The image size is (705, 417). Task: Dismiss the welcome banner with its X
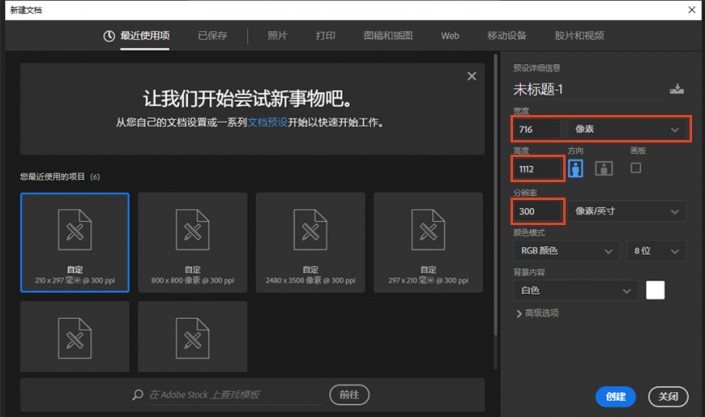tap(472, 76)
